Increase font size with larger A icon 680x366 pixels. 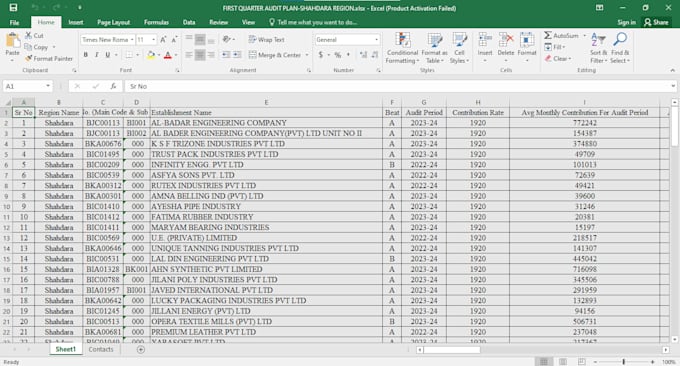(163, 39)
